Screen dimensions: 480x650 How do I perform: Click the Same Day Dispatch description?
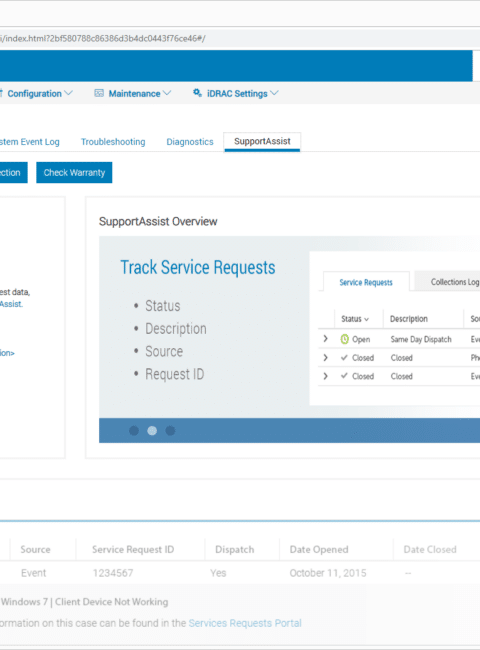(421, 339)
